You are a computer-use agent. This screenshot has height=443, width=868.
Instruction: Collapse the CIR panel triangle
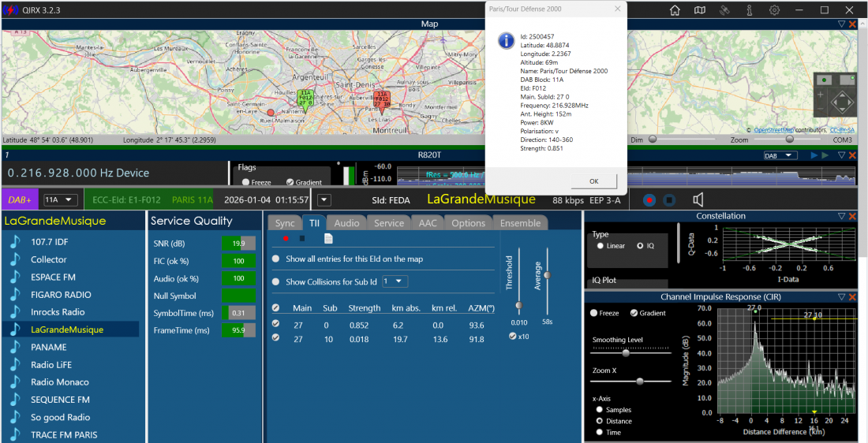tap(841, 297)
